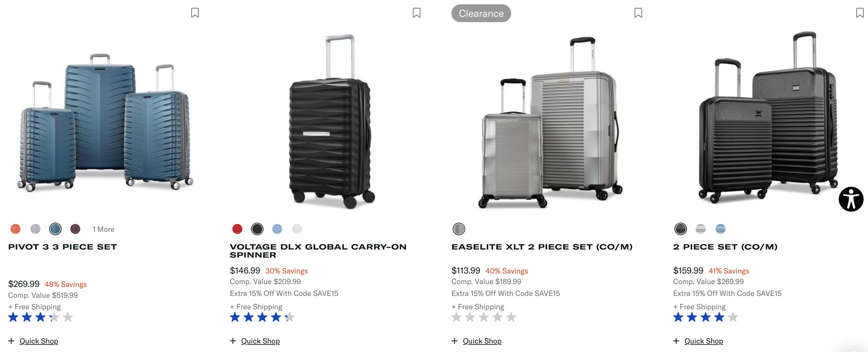Open Voltage DLX Global Carry-On Spinner title
Image resolution: width=868 pixels, height=352 pixels.
[318, 251]
